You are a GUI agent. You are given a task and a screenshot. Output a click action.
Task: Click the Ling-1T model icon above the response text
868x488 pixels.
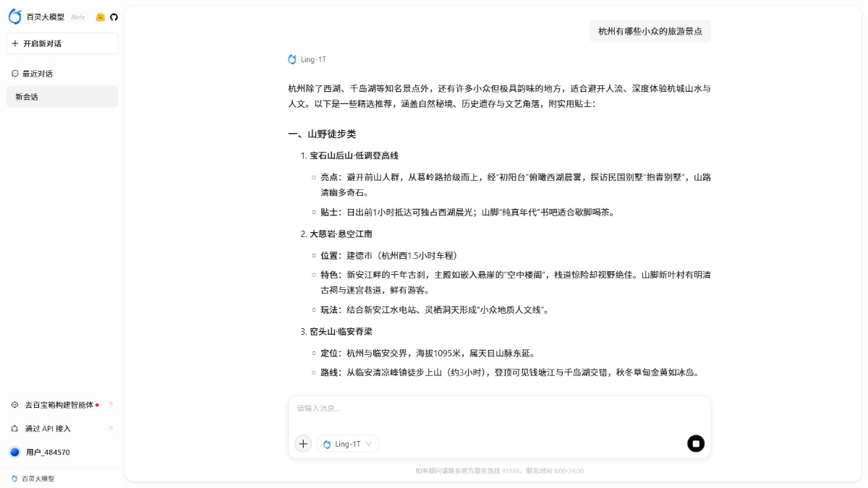(292, 59)
